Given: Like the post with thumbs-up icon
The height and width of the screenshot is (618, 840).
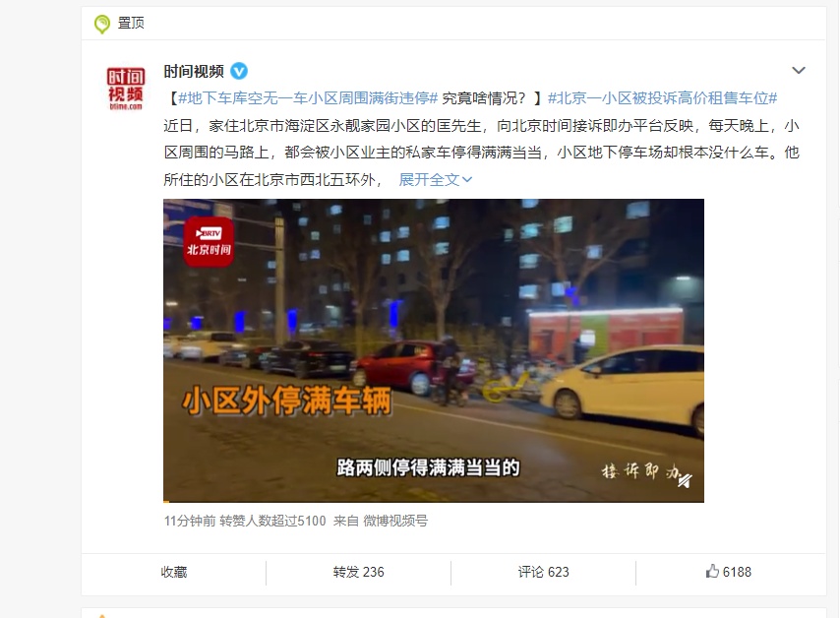Looking at the screenshot, I should [729, 572].
